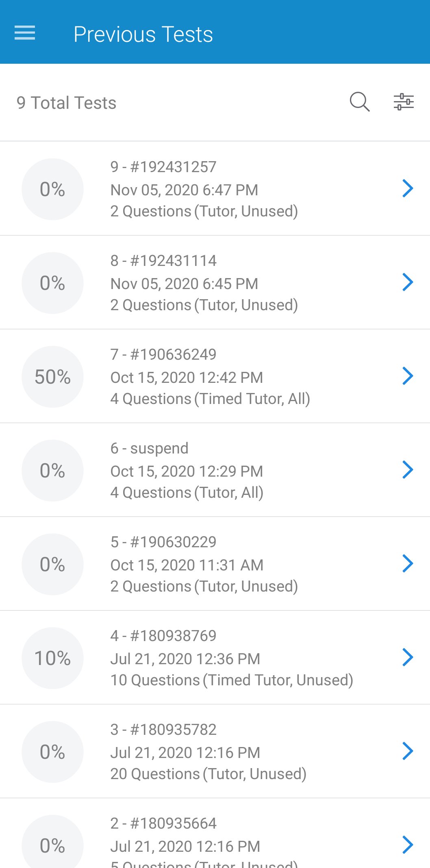Viewport: 430px width, 868px height.
Task: Click the Previous Tests header title
Action: click(x=143, y=34)
